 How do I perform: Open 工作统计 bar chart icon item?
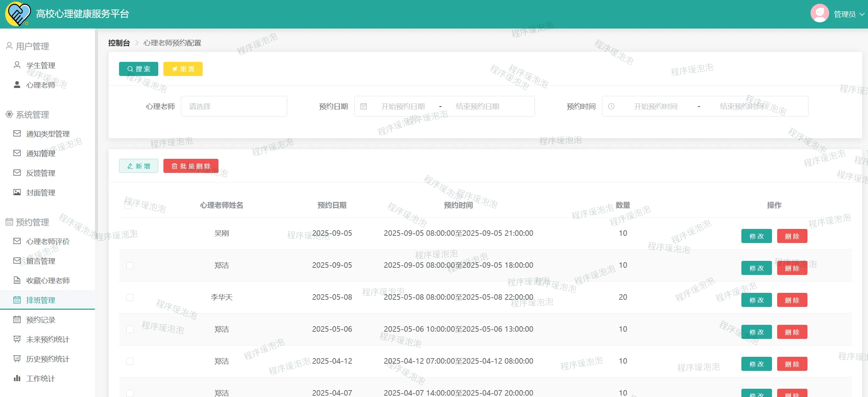click(41, 378)
